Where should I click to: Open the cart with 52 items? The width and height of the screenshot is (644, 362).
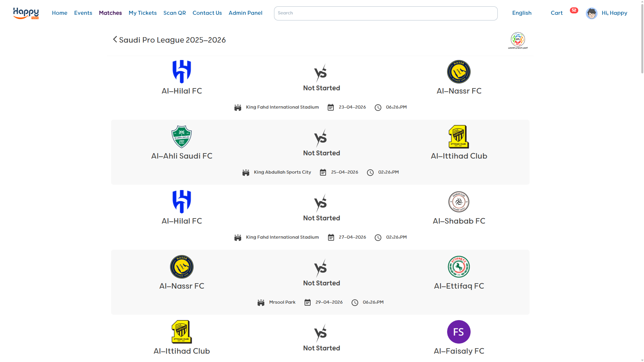coord(557,13)
